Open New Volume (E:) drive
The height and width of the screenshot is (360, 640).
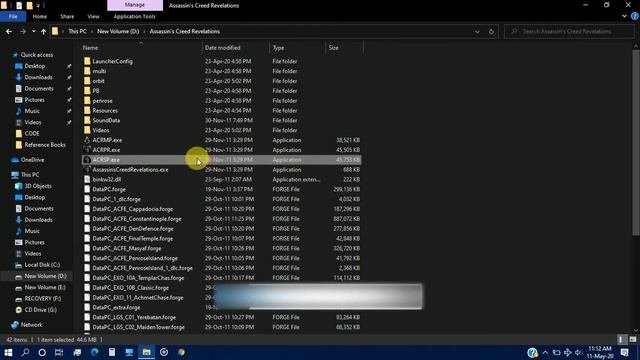click(44, 287)
